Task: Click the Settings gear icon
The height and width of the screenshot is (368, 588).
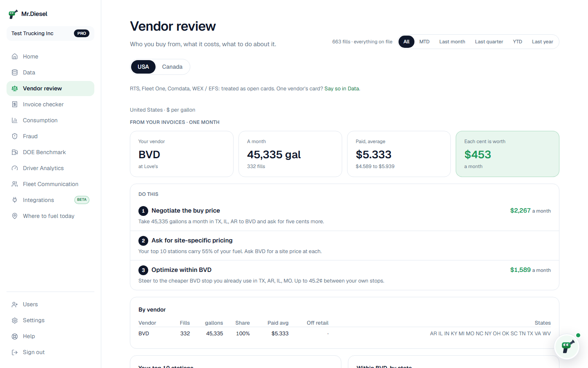Action: (15, 320)
